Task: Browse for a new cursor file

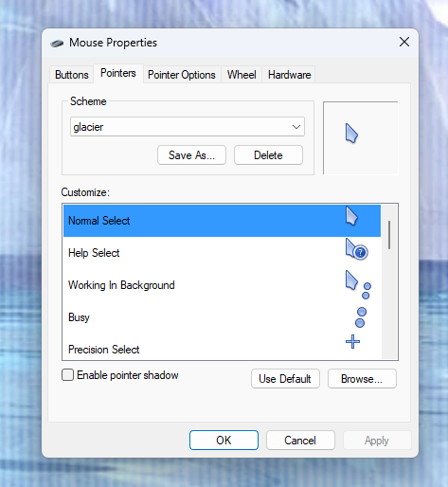Action: [x=362, y=379]
